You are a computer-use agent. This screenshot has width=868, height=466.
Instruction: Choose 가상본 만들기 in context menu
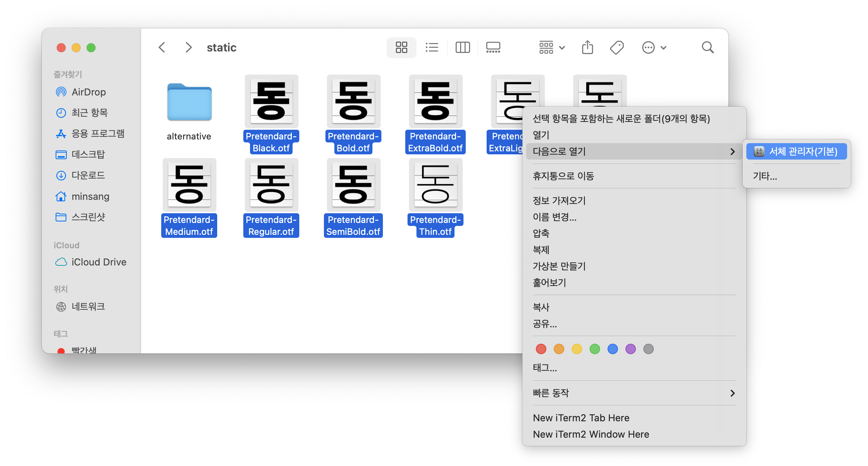[634, 266]
